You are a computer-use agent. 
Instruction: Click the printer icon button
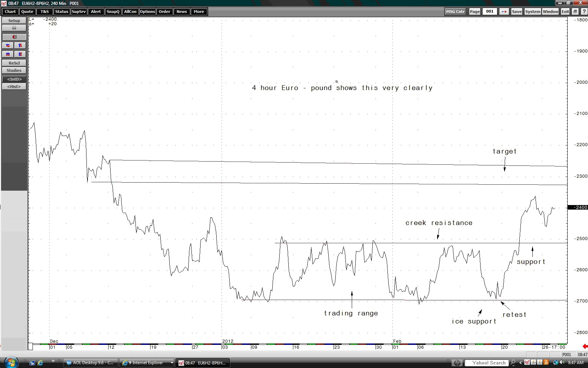[14, 28]
